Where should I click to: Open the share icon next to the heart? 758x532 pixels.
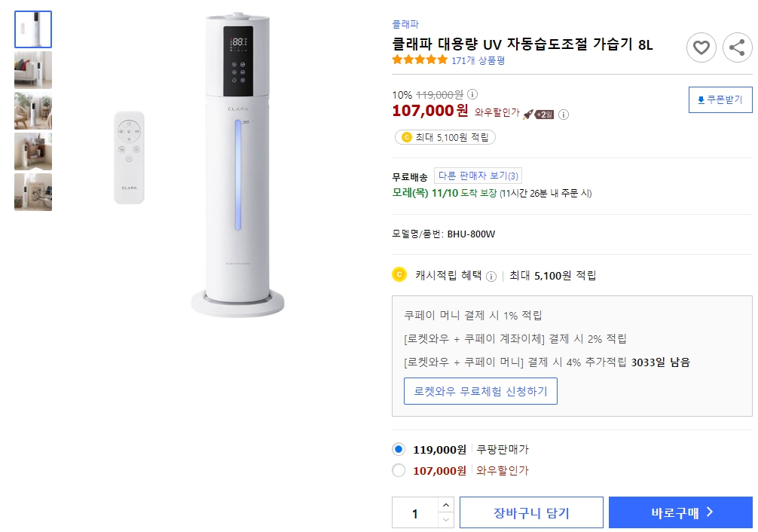coord(737,47)
